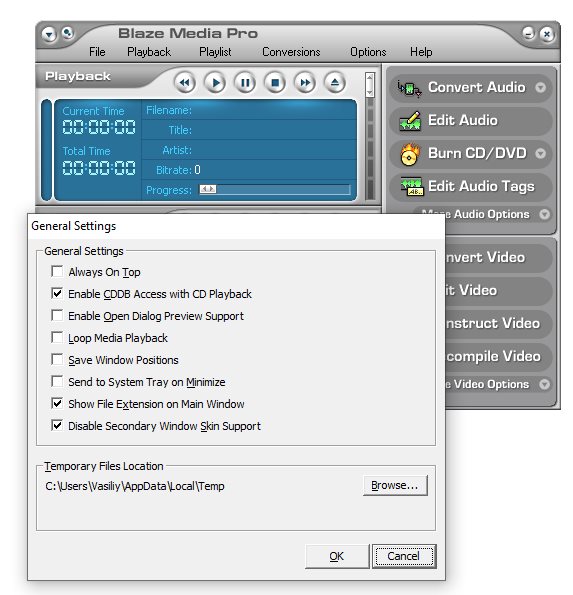Click the round icon next to title bar arrow
This screenshot has width=573, height=595.
pyautogui.click(x=68, y=33)
